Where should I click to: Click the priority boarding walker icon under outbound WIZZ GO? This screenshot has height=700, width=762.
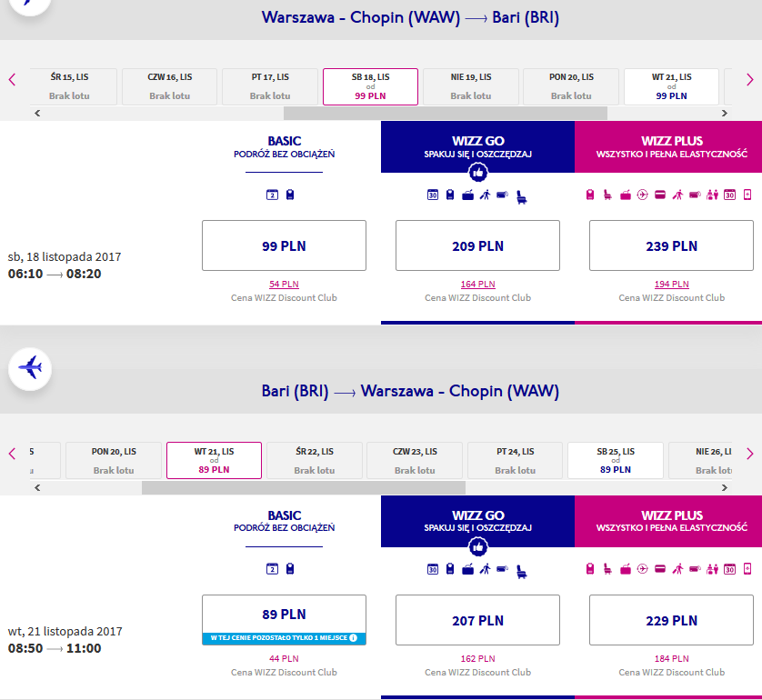point(485,195)
